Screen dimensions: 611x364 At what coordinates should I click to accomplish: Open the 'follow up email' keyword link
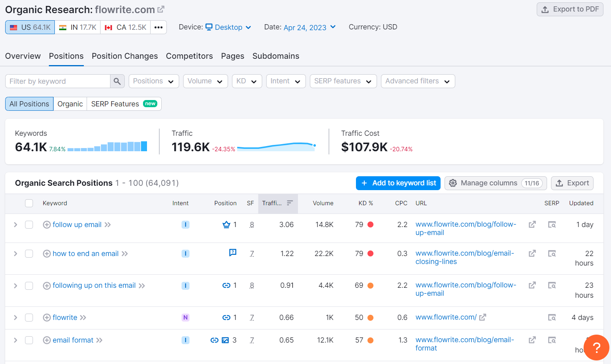[77, 225]
